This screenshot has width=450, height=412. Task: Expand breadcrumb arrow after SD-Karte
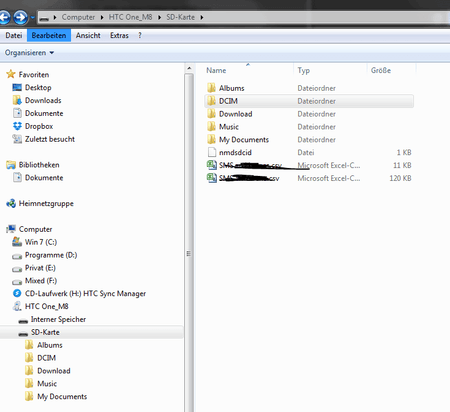point(202,17)
